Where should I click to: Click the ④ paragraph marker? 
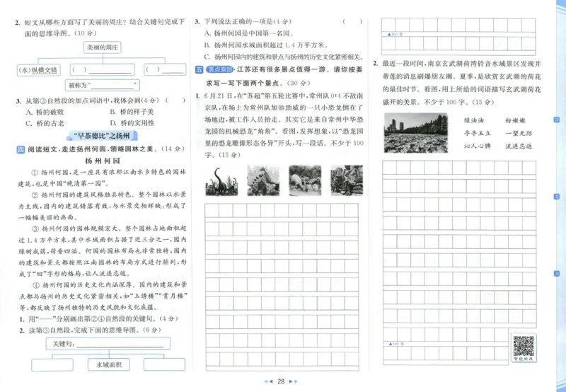point(36,285)
